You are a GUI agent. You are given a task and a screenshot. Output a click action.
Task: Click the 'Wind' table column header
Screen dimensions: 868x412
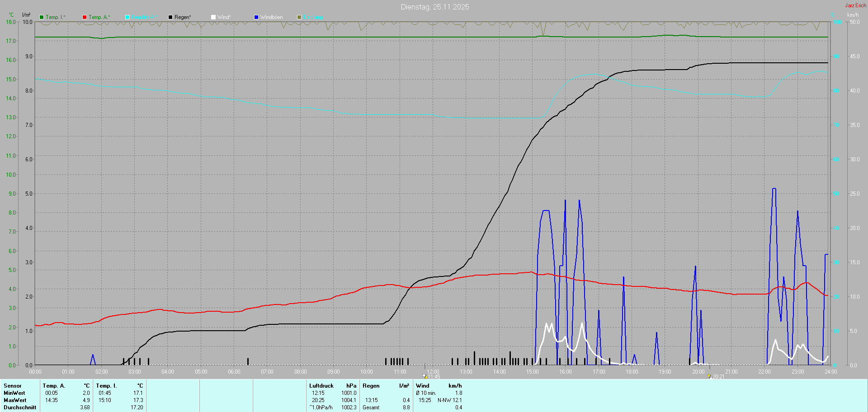(x=423, y=386)
